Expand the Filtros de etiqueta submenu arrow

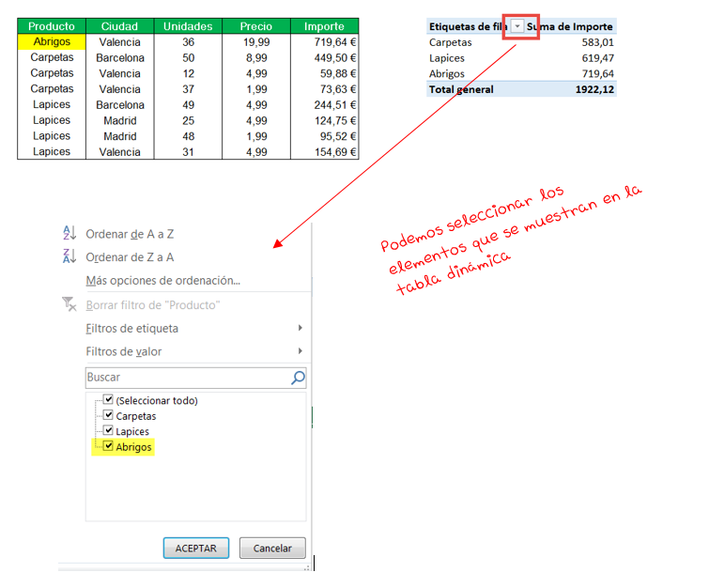pos(301,328)
